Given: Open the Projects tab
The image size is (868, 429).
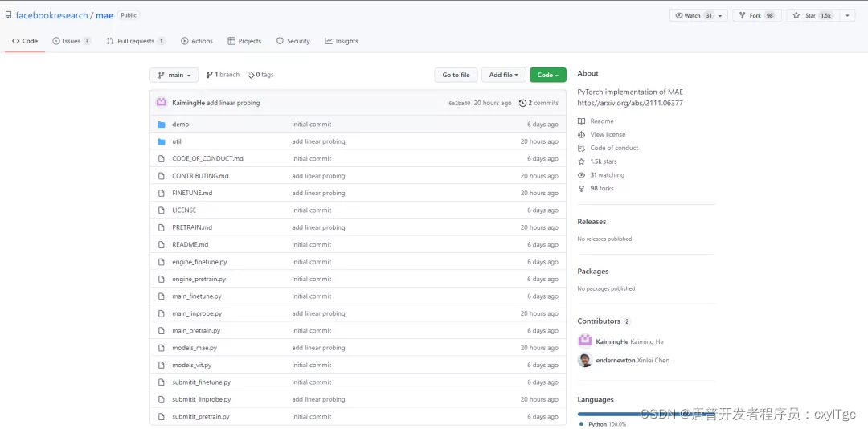Looking at the screenshot, I should (x=244, y=41).
